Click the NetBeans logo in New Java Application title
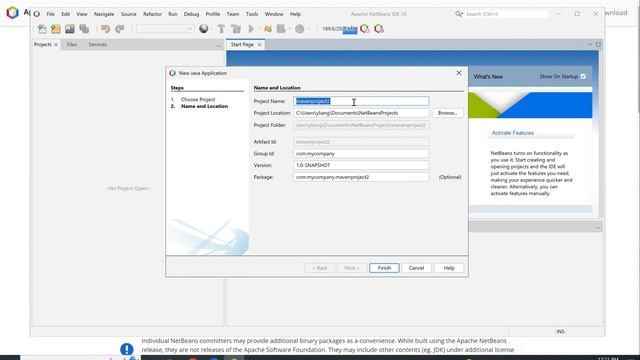The height and width of the screenshot is (360, 640). (172, 73)
